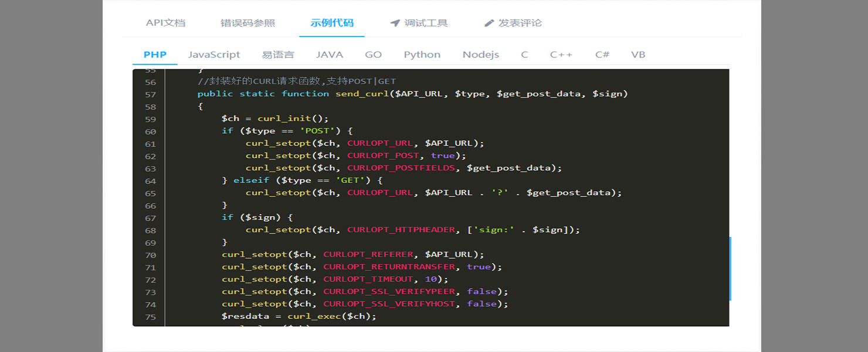Select the C language tab
The height and width of the screenshot is (352, 868).
(524, 55)
